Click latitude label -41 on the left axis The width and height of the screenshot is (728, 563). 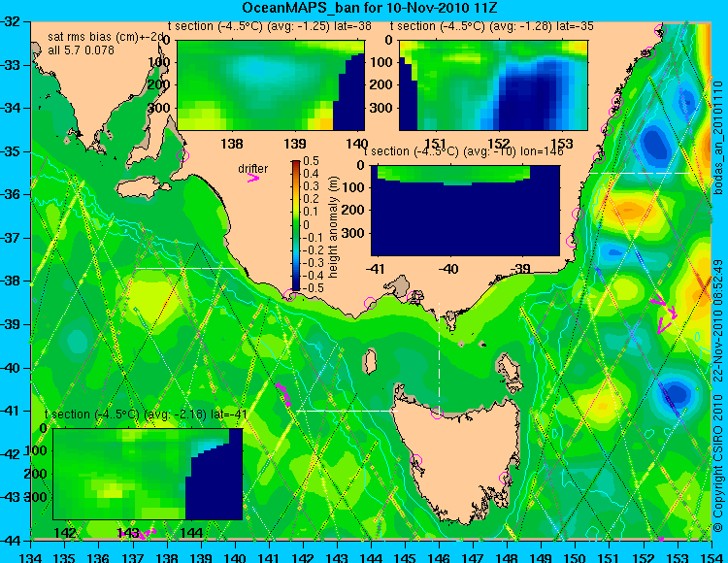(x=11, y=411)
